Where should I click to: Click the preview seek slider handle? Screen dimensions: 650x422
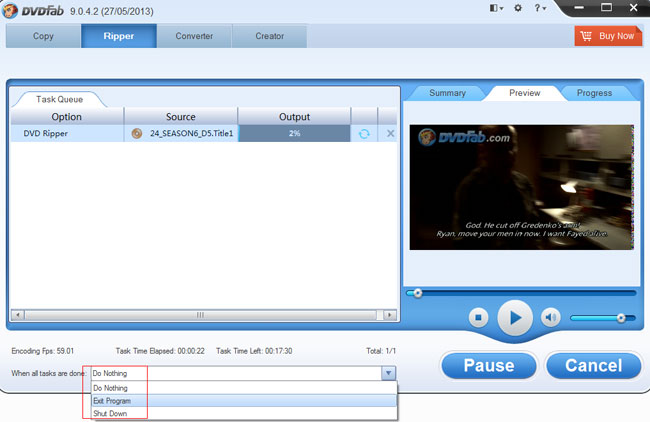click(x=417, y=293)
